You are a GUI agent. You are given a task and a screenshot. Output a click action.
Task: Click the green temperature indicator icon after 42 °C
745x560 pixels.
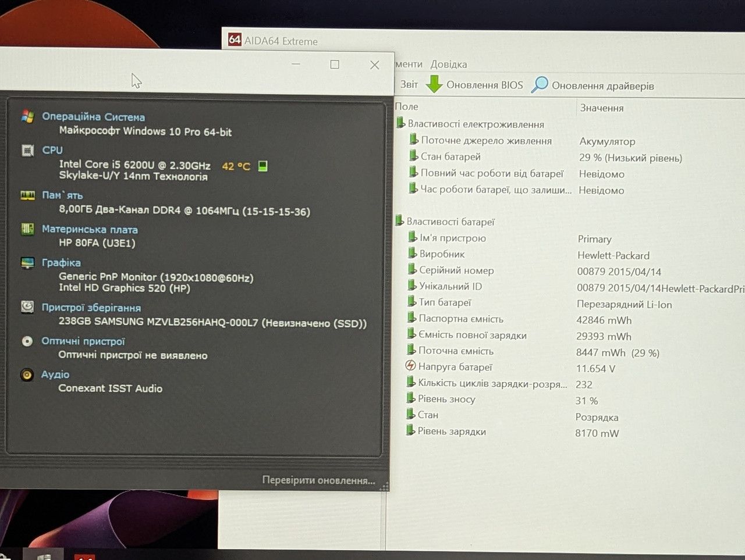(262, 166)
